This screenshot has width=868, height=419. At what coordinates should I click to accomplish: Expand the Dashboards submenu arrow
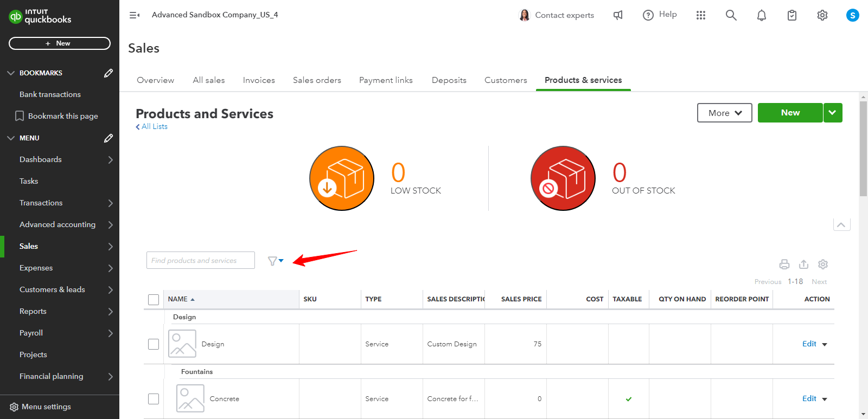pyautogui.click(x=110, y=160)
